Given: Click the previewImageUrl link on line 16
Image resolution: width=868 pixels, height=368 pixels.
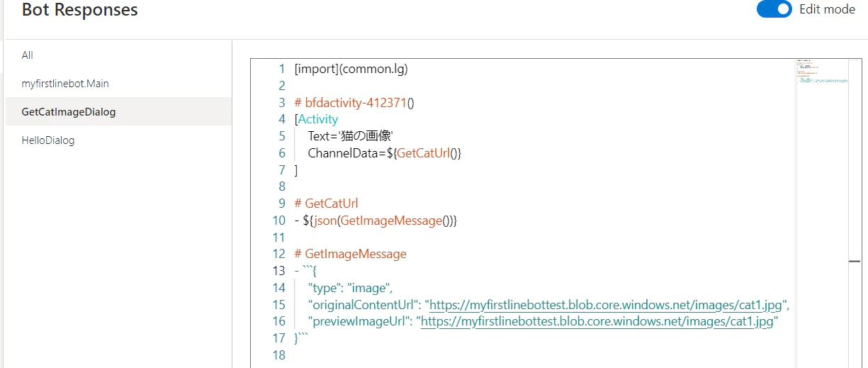Looking at the screenshot, I should click(x=596, y=323).
